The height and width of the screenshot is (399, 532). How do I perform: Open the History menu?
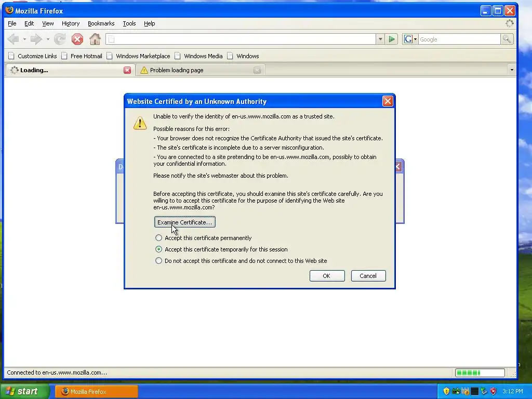coord(71,23)
